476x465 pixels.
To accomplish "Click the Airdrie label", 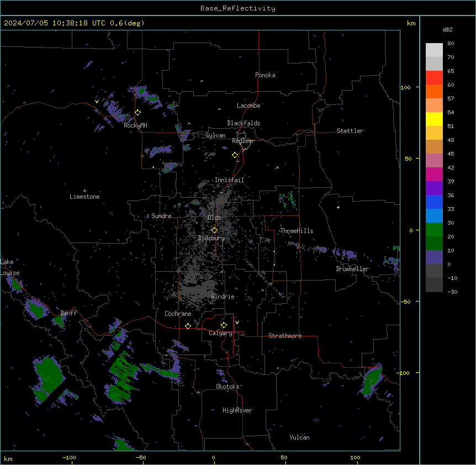I will 223,297.
